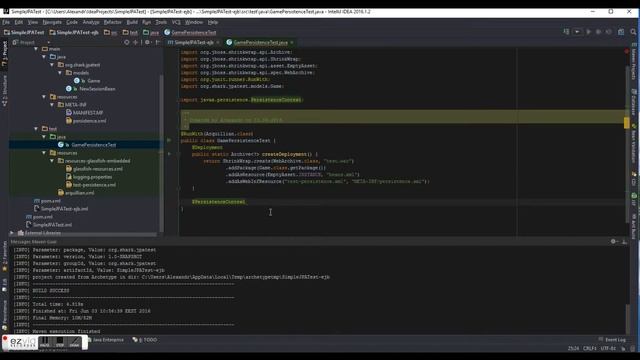Image resolution: width=640 pixels, height=360 pixels.
Task: Open the Project Structure icon
Action: [621, 31]
